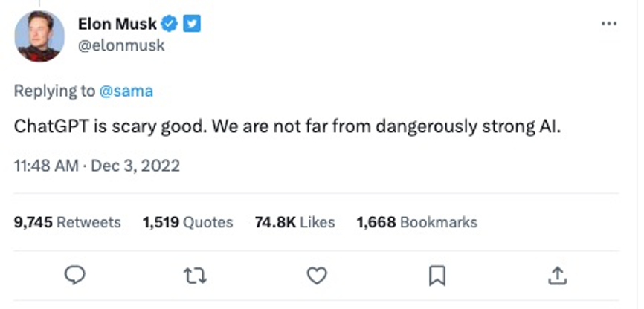This screenshot has height=309, width=644.
Task: Click the share upload arrow icon
Action: (557, 276)
